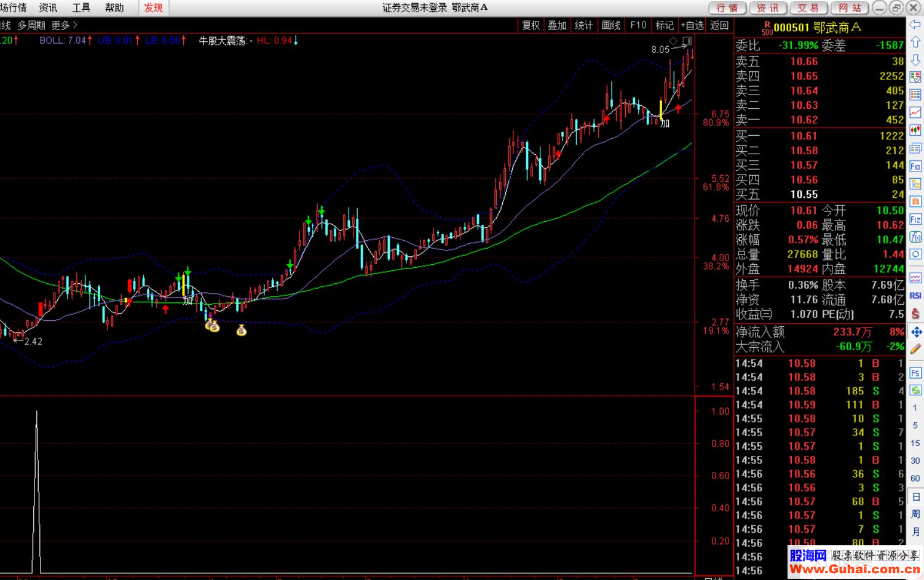Click the down arrow icon in right sidebar
Image resolution: width=924 pixels, height=580 pixels.
pyautogui.click(x=915, y=60)
